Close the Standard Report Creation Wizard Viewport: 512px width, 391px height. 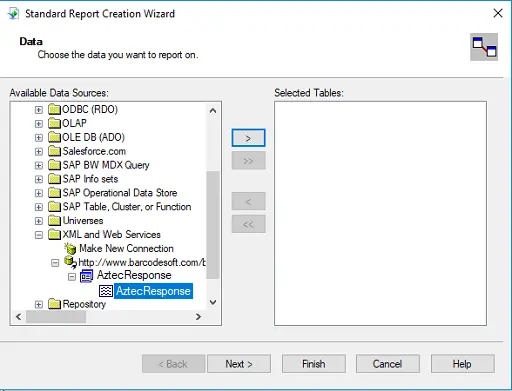click(x=498, y=13)
